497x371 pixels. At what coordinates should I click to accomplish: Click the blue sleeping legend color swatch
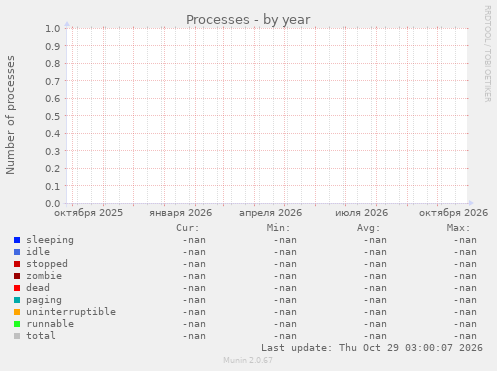click(x=17, y=240)
